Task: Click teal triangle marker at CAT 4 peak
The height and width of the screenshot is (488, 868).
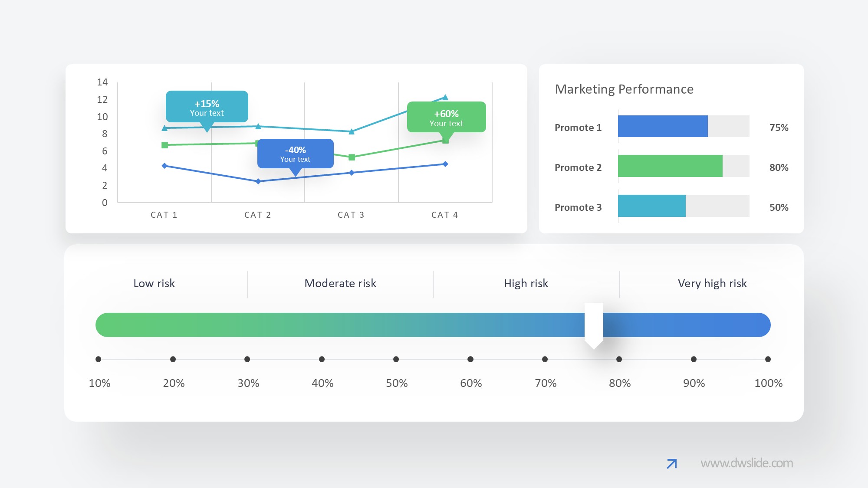Action: [445, 98]
